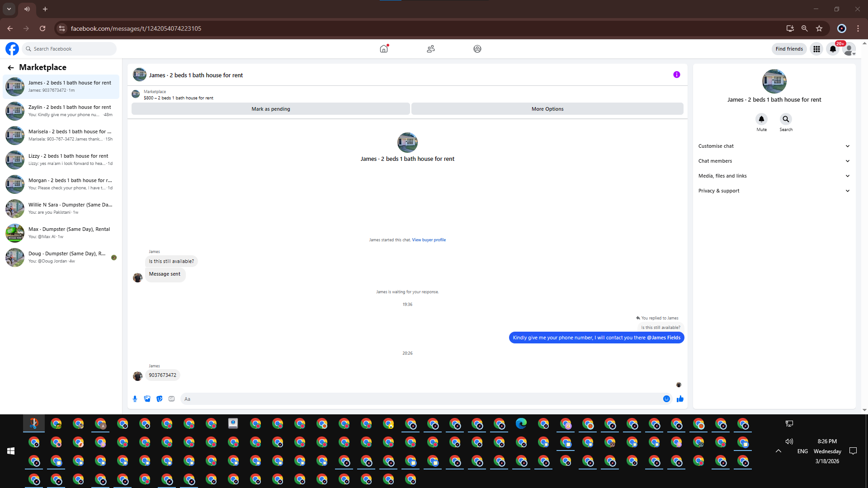Go to Facebook Home tab
This screenshot has width=868, height=488.
(x=384, y=49)
